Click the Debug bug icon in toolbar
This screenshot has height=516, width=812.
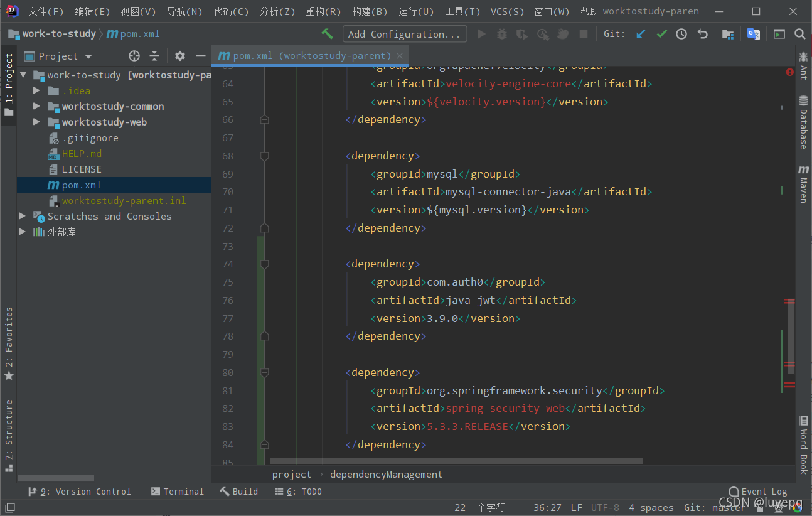tap(502, 34)
